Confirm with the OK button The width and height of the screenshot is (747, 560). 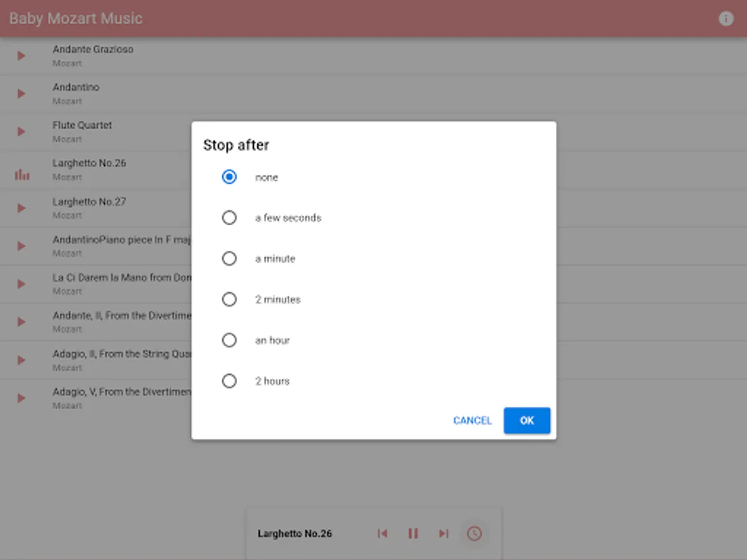527,421
